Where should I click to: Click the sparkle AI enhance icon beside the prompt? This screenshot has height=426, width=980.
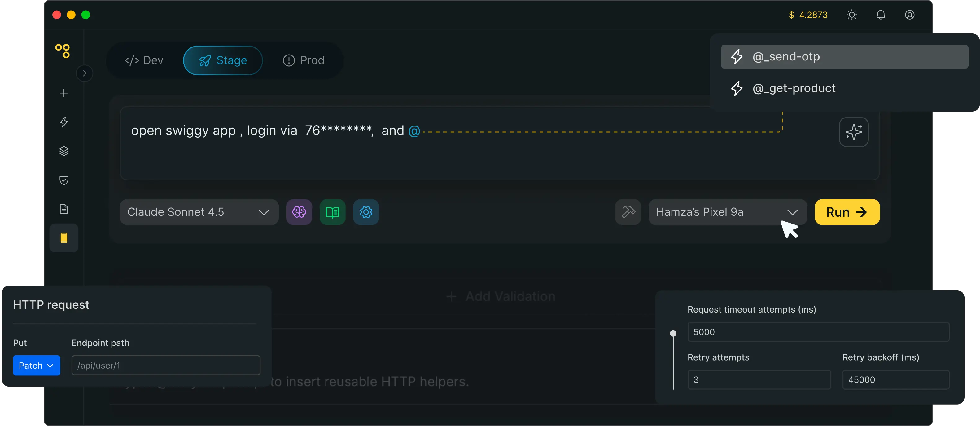click(x=854, y=132)
